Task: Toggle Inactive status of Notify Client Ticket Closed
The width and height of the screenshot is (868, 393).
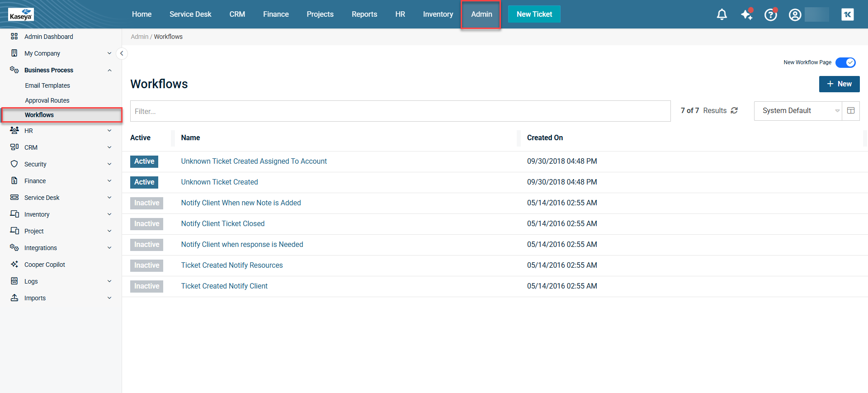Action: [146, 224]
